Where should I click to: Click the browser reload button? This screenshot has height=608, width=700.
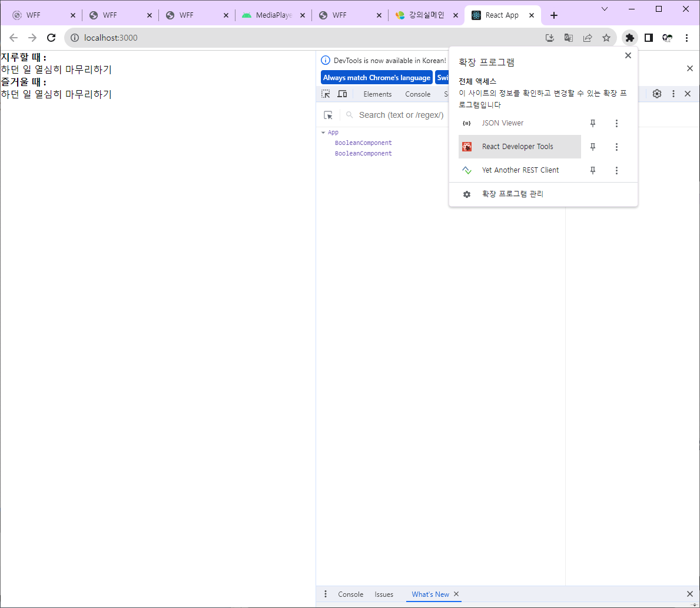coord(51,38)
